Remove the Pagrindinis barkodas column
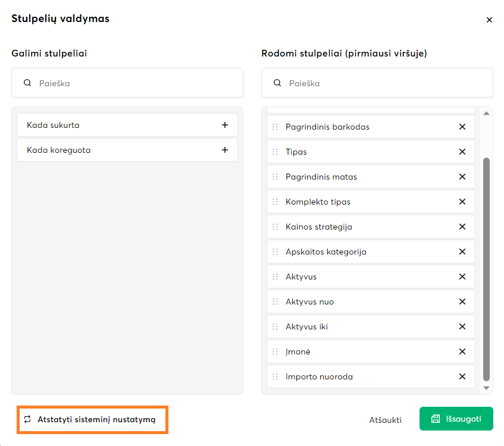Viewport: 504px width, 446px height. 462,127
